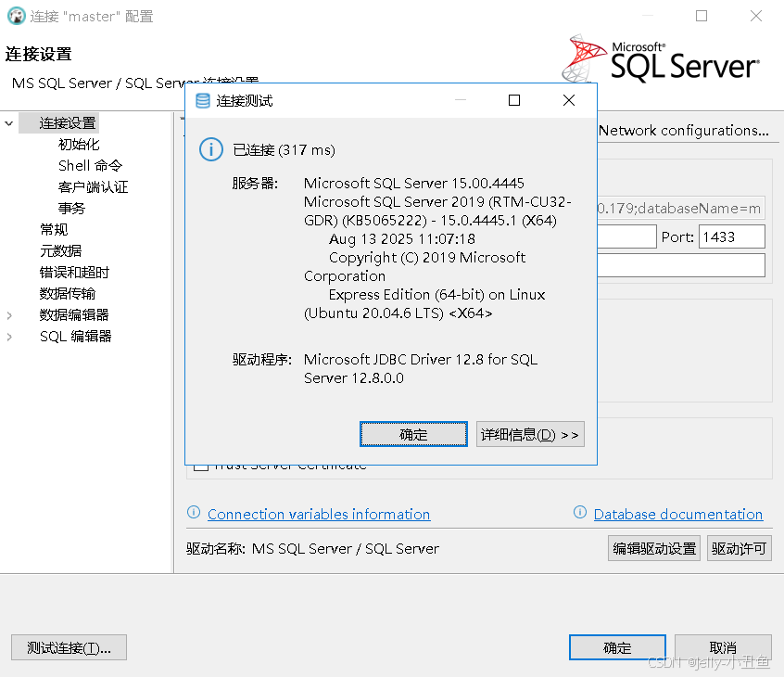Click the 测试连接(T)... button

69,647
